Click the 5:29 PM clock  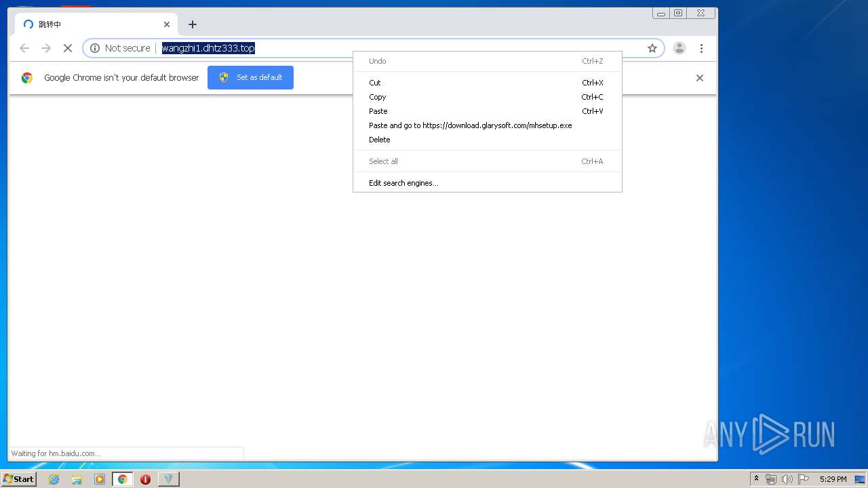(833, 479)
